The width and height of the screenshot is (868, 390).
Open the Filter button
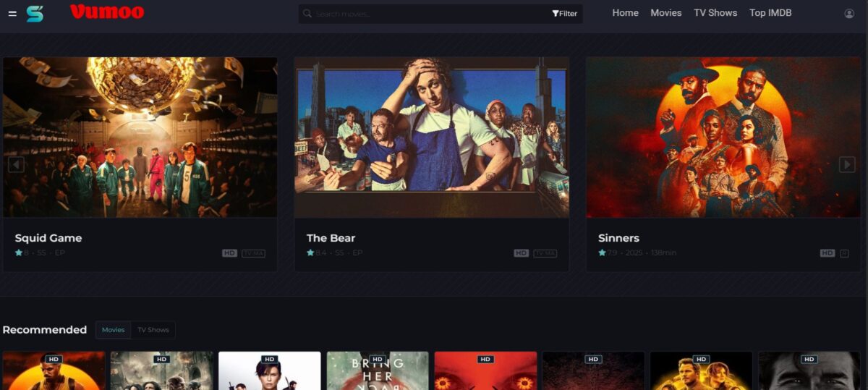pyautogui.click(x=565, y=14)
